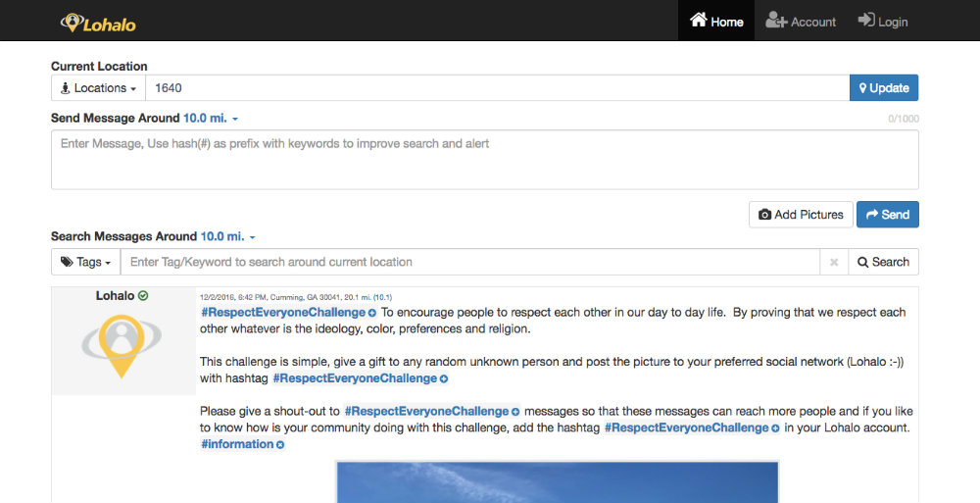Focus the Current Location field showing 1640
The width and height of the screenshot is (980, 503).
[x=497, y=88]
